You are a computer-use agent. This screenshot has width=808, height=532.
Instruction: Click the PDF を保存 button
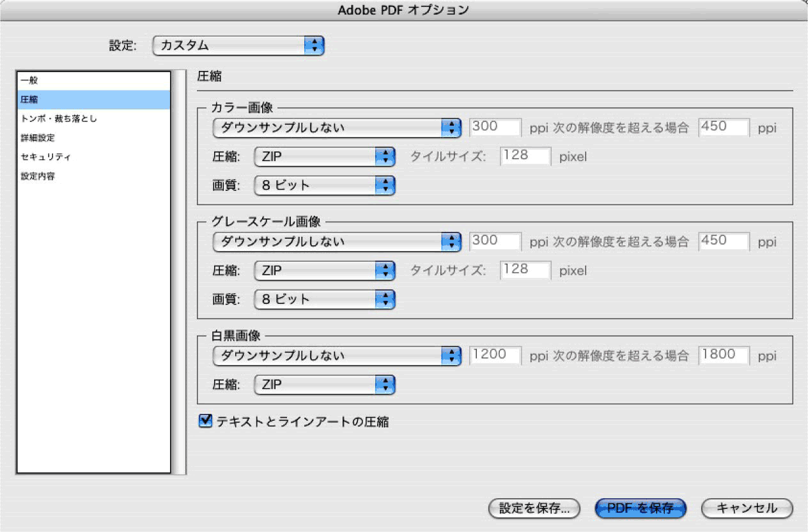[639, 508]
